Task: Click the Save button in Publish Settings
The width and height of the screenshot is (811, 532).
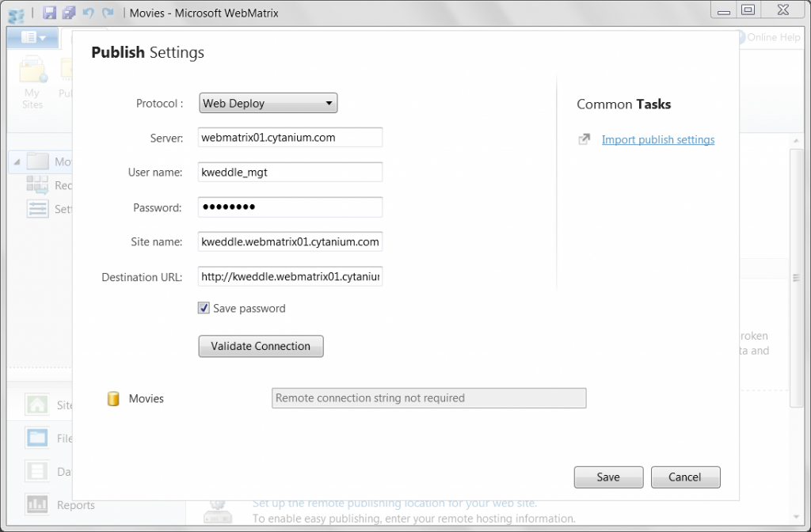Action: 608,477
